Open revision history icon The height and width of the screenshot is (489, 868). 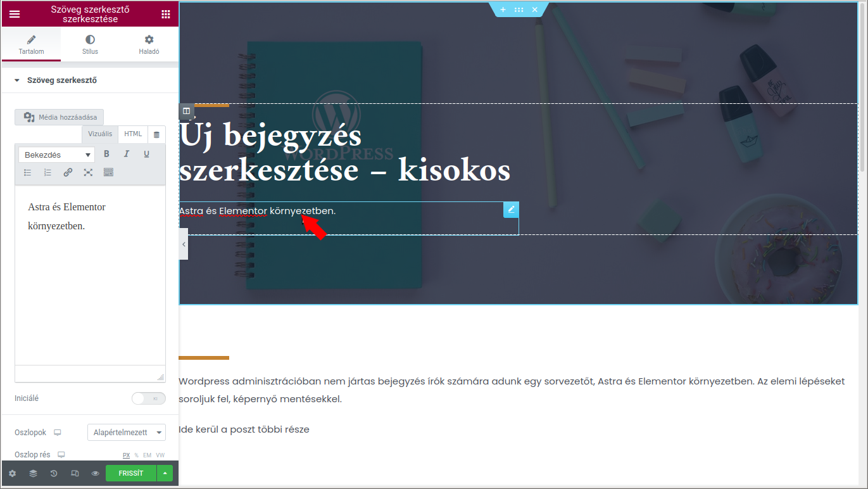coord(54,473)
